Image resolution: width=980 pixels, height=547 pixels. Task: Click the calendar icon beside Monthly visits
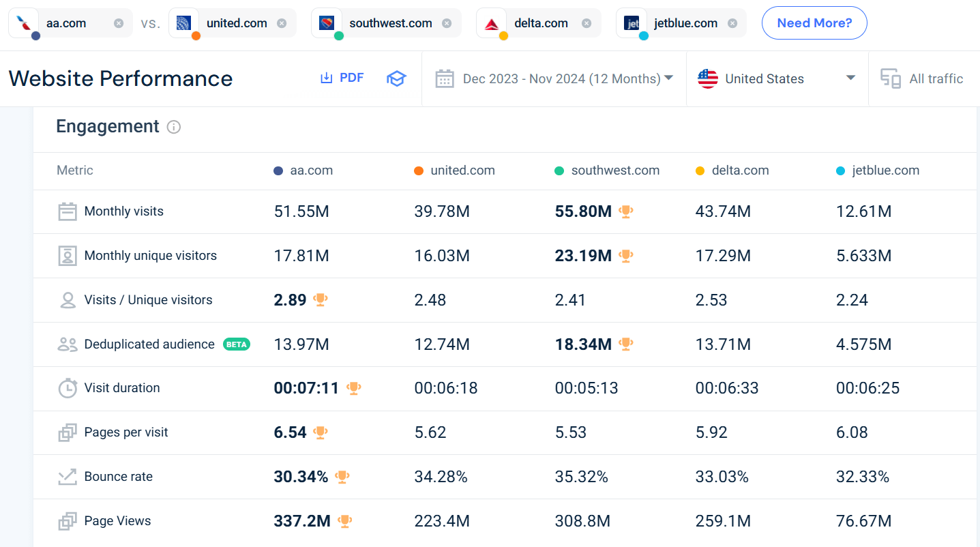click(x=68, y=211)
